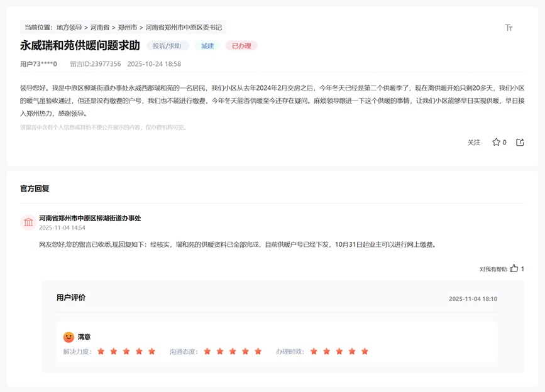Click the title 永威瑞和苑供暖问题求助
Viewport: 545px width, 392px height.
(x=80, y=45)
